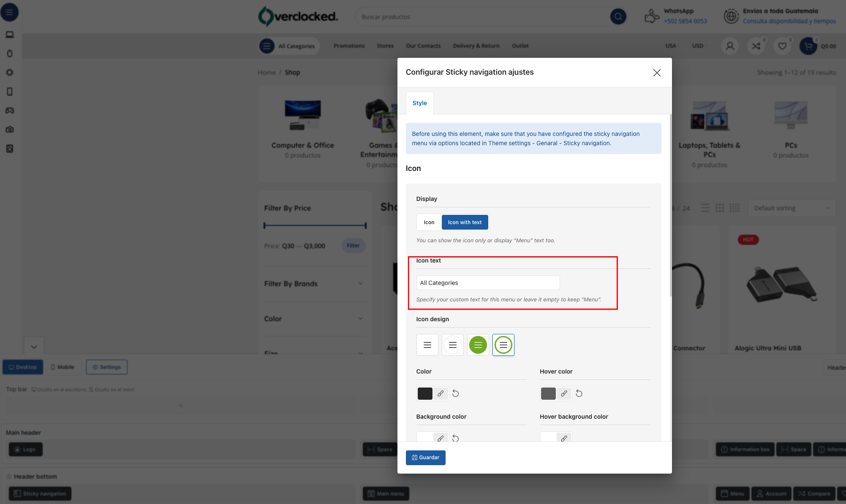This screenshot has width=846, height=504.
Task: Click the account user icon
Action: point(730,46)
